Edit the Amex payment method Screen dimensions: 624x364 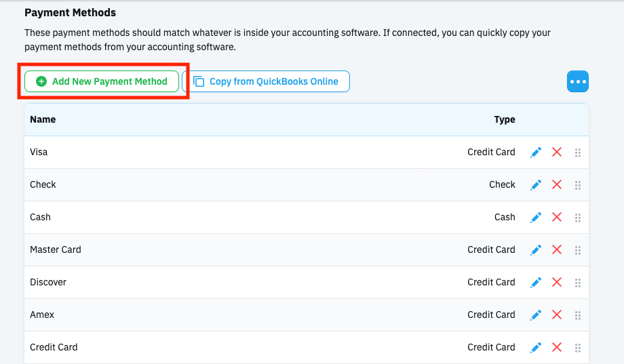click(x=536, y=315)
